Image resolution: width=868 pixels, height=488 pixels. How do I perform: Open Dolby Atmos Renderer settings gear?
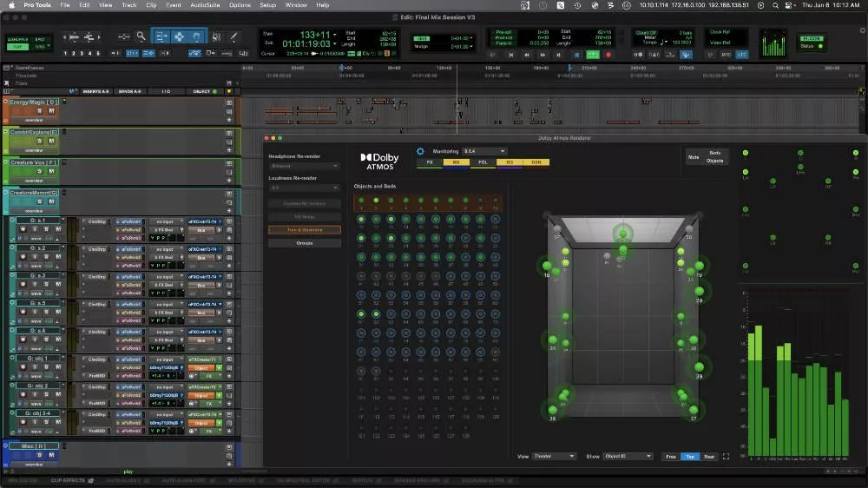point(420,151)
